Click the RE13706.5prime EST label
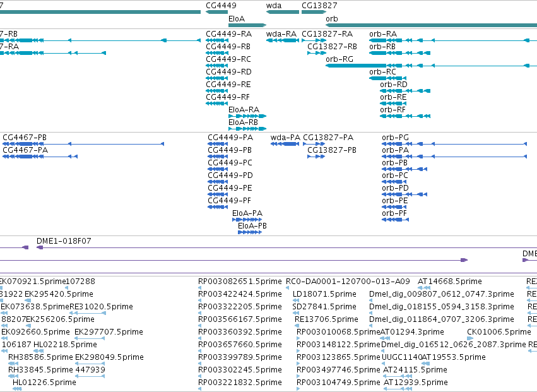The height and width of the screenshot is (392, 537). coord(326,319)
